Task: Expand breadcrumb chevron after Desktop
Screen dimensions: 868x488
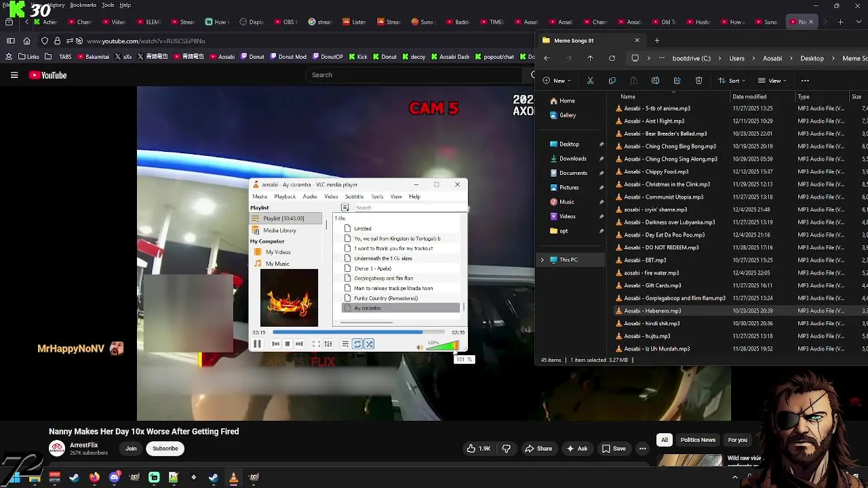Action: point(833,58)
